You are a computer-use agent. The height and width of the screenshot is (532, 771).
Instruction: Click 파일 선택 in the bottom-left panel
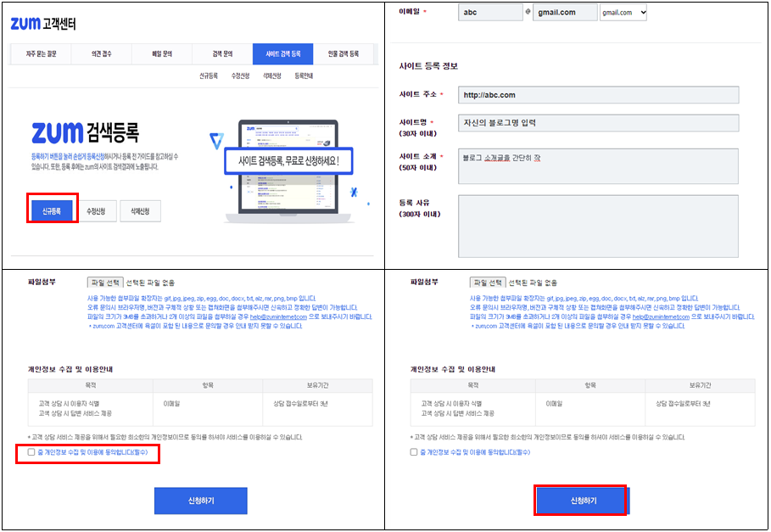[x=105, y=283]
